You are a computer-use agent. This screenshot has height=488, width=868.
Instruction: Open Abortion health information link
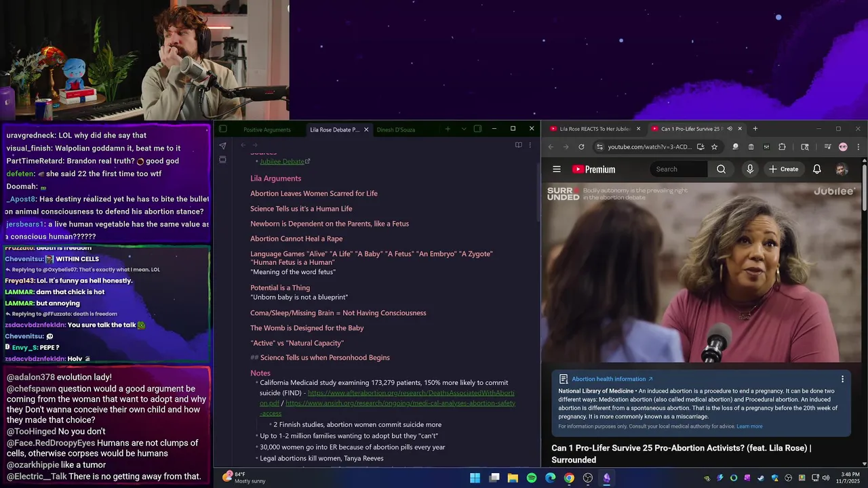coord(612,379)
